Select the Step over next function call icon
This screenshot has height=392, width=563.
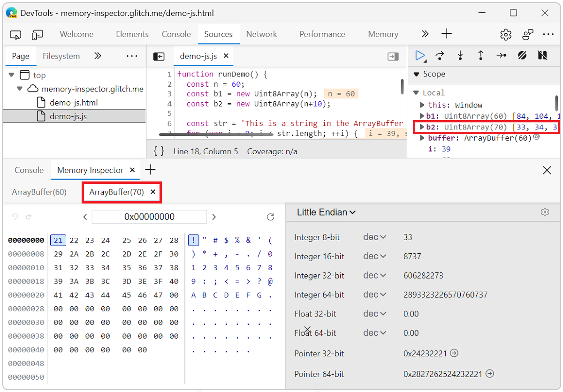tap(440, 55)
